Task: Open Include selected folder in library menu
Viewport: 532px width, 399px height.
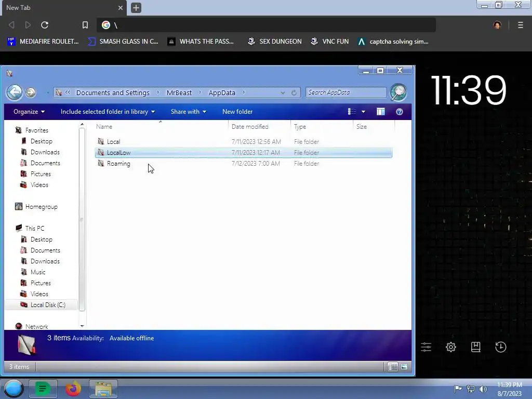Action: (108, 112)
